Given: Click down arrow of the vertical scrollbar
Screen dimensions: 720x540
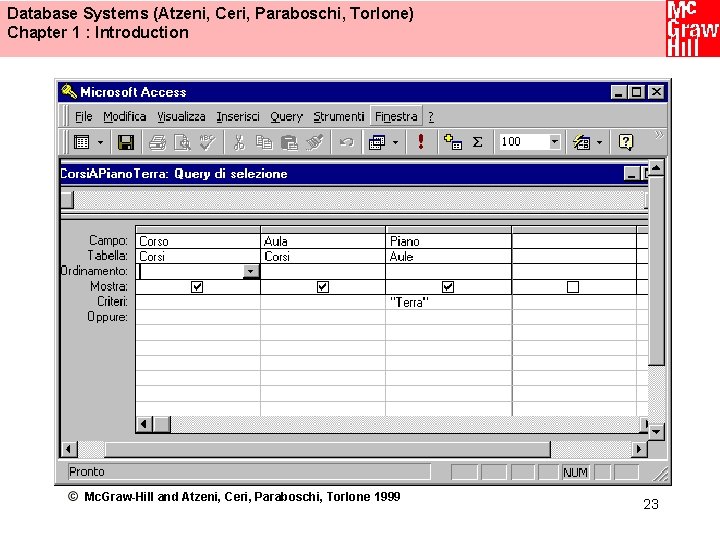Looking at the screenshot, I should [x=656, y=432].
